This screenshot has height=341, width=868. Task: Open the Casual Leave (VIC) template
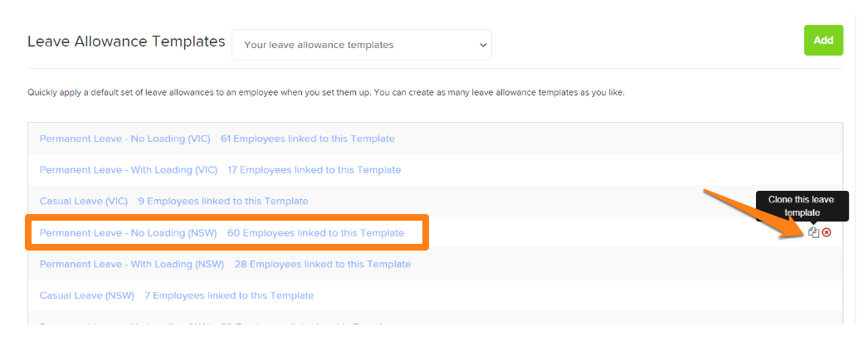point(84,201)
